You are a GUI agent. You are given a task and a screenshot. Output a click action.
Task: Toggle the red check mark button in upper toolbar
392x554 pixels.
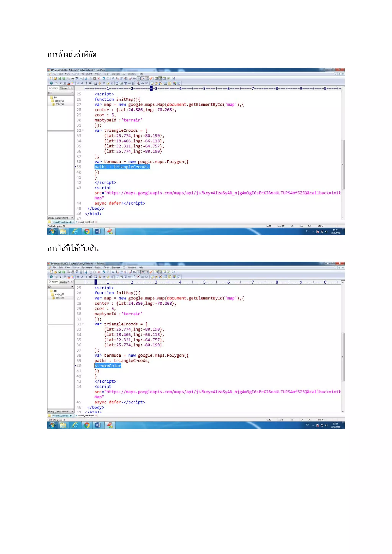(x=151, y=78)
